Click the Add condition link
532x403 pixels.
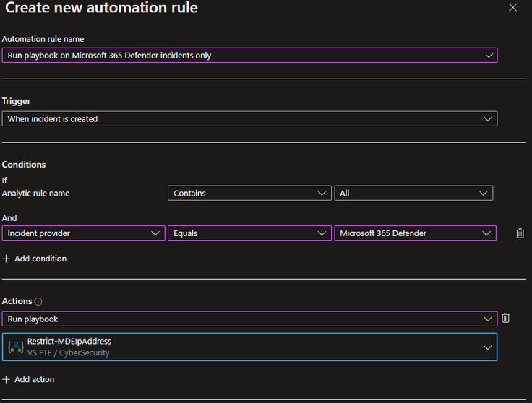pos(40,259)
